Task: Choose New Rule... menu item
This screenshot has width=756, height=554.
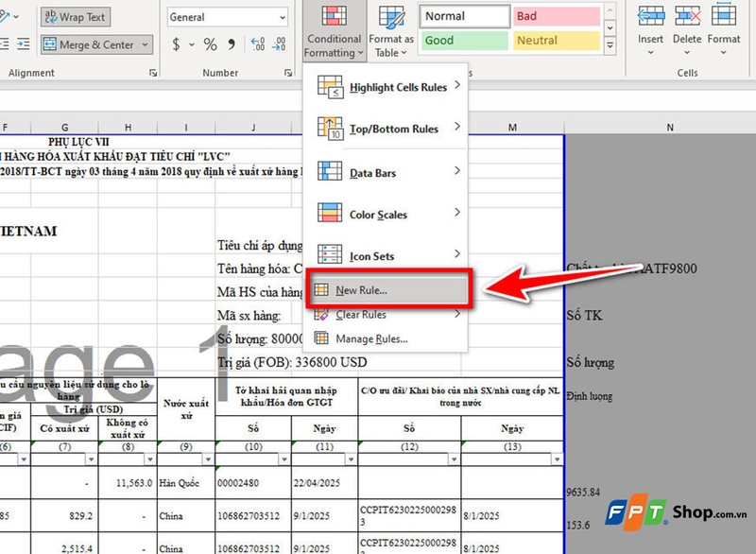Action: 388,290
